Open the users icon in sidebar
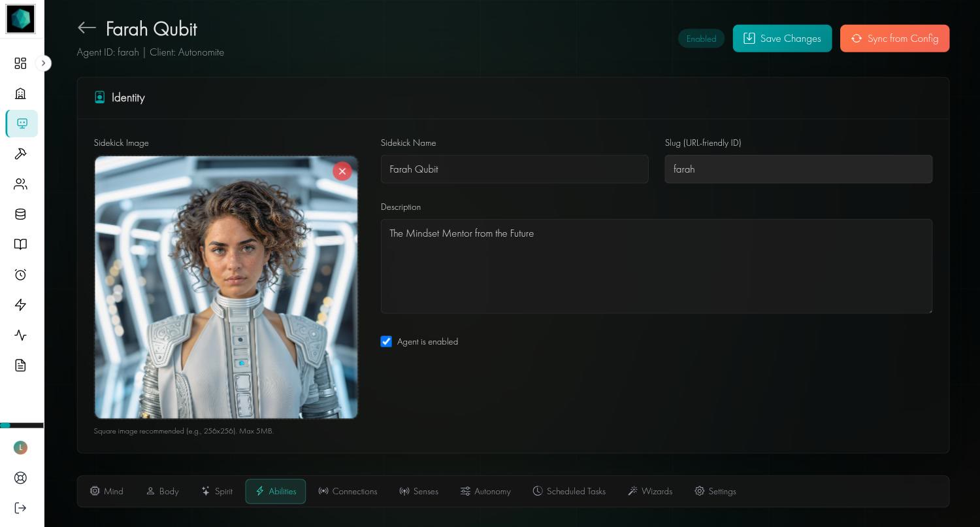 point(20,184)
